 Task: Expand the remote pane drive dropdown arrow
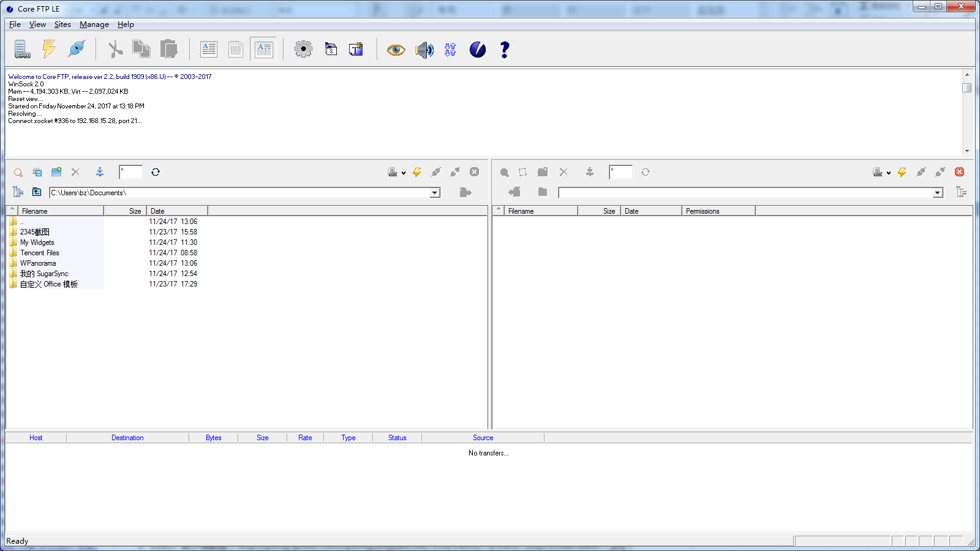click(x=889, y=173)
